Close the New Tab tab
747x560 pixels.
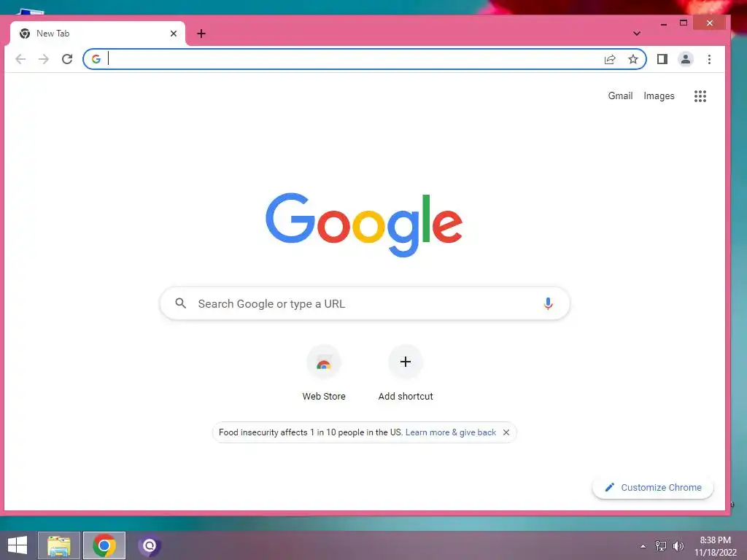(x=174, y=34)
